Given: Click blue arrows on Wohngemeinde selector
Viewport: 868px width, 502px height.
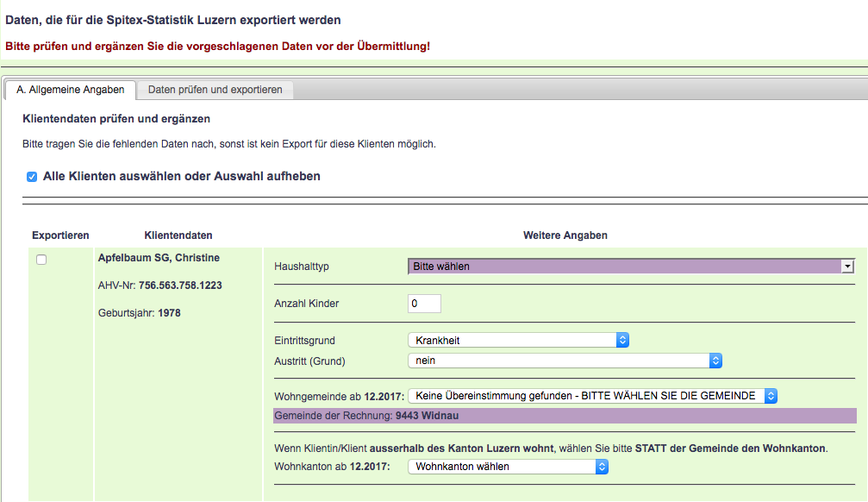Looking at the screenshot, I should pyautogui.click(x=771, y=395).
